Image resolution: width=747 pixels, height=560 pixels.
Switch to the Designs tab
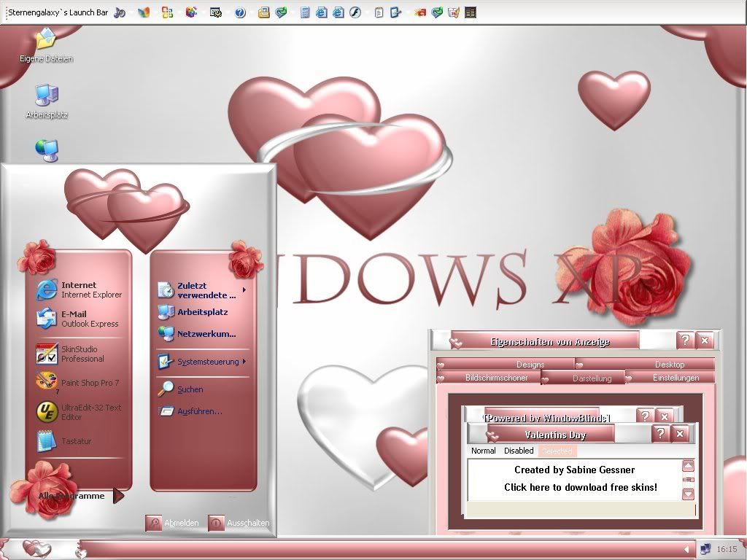click(x=506, y=365)
